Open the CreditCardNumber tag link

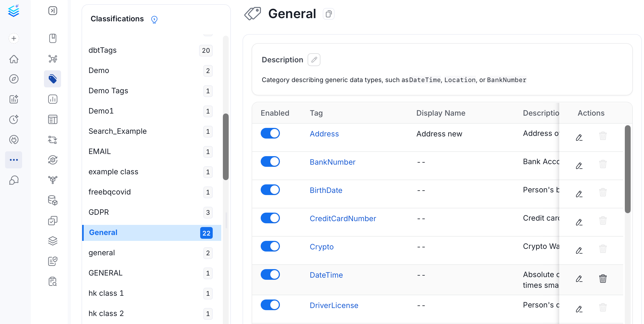click(x=343, y=218)
